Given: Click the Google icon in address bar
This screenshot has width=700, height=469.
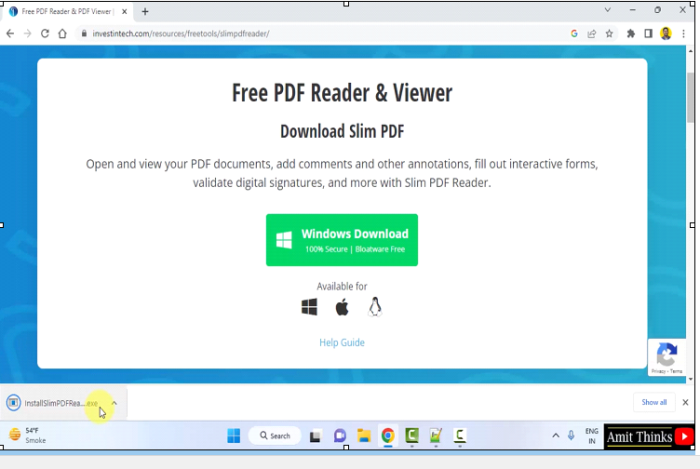Looking at the screenshot, I should pyautogui.click(x=574, y=33).
